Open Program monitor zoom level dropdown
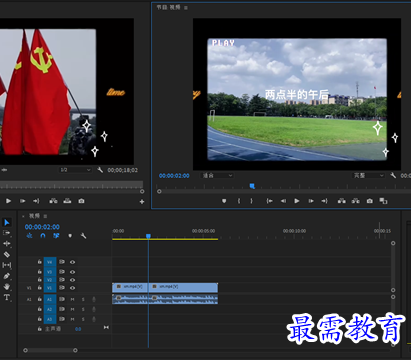The width and height of the screenshot is (411, 360). tap(217, 175)
